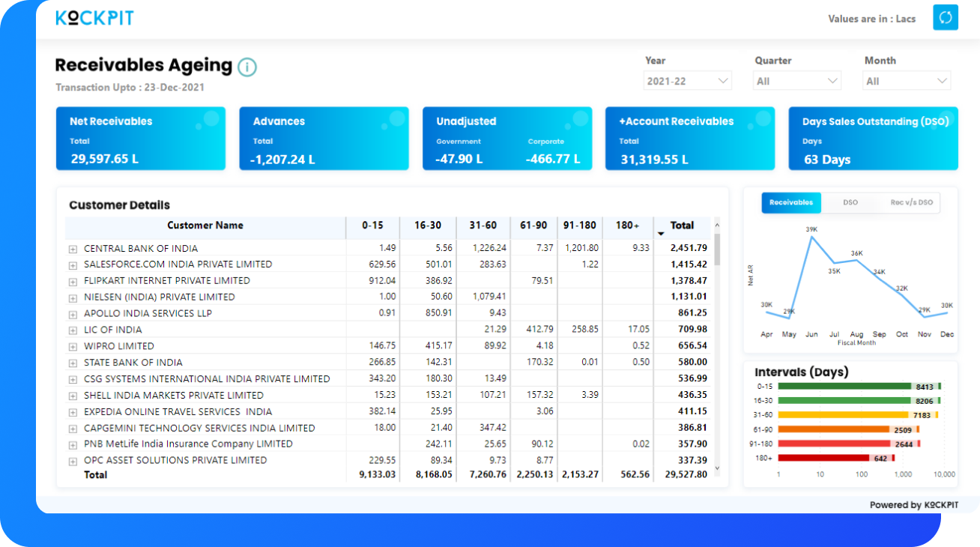Viewport: 980px width, 547px height.
Task: Click the Values are in : Lacs label
Action: click(x=872, y=19)
